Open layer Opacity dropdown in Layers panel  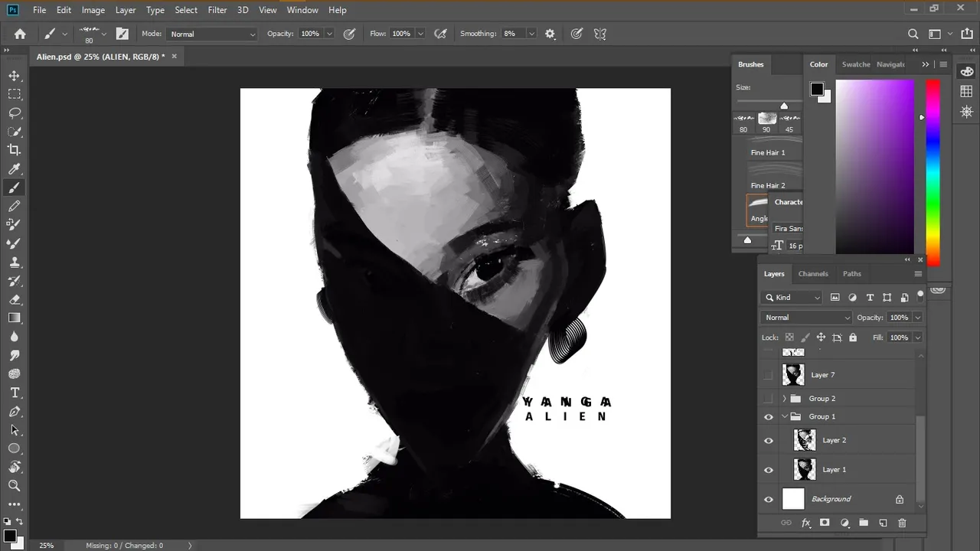[917, 318]
